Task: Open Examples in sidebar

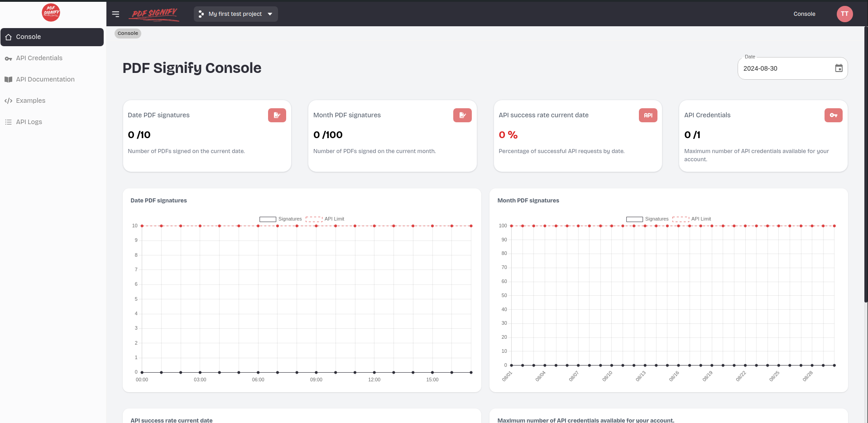Action: (52, 101)
